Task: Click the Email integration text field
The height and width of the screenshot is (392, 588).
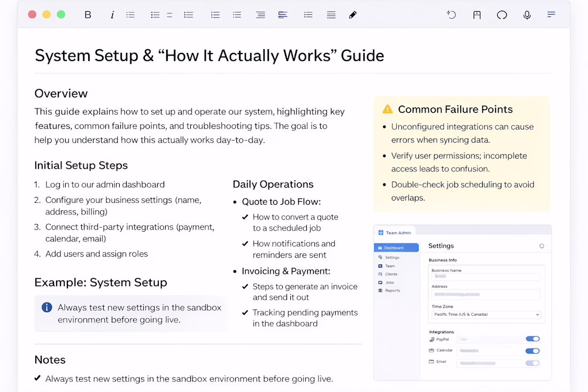Action: click(x=491, y=363)
